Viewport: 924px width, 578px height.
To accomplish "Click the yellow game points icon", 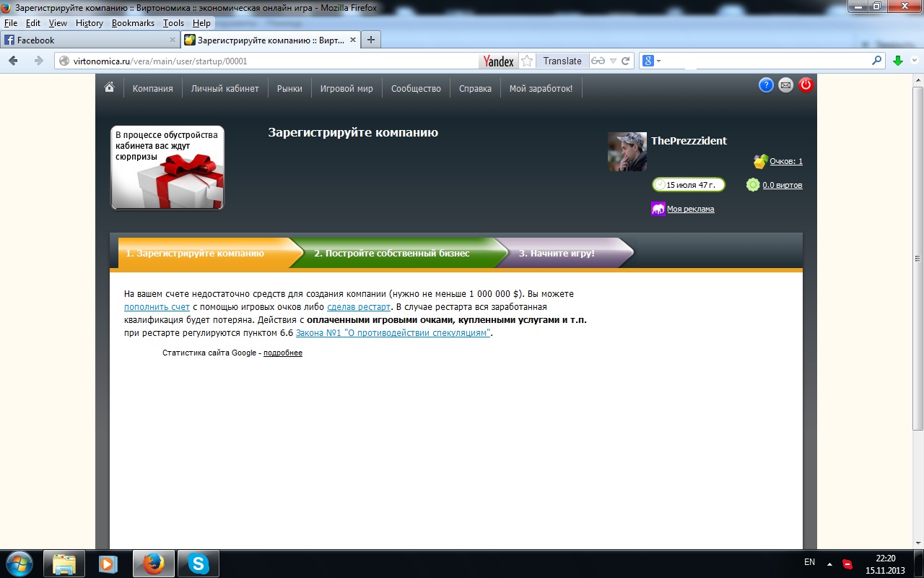I will pyautogui.click(x=760, y=161).
